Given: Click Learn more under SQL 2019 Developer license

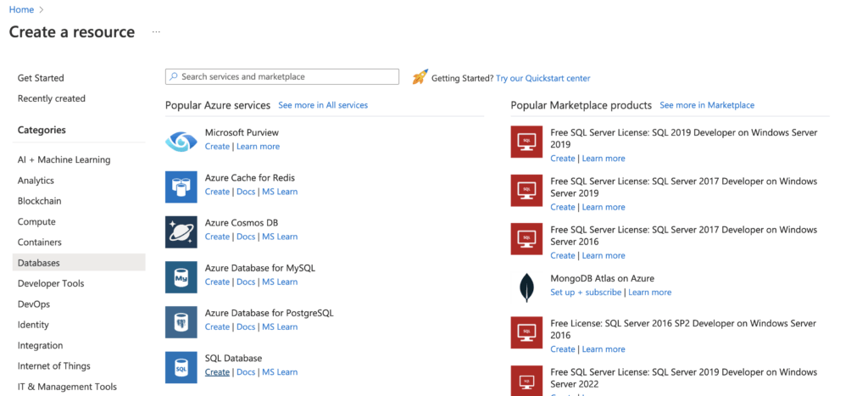Looking at the screenshot, I should click(604, 159).
